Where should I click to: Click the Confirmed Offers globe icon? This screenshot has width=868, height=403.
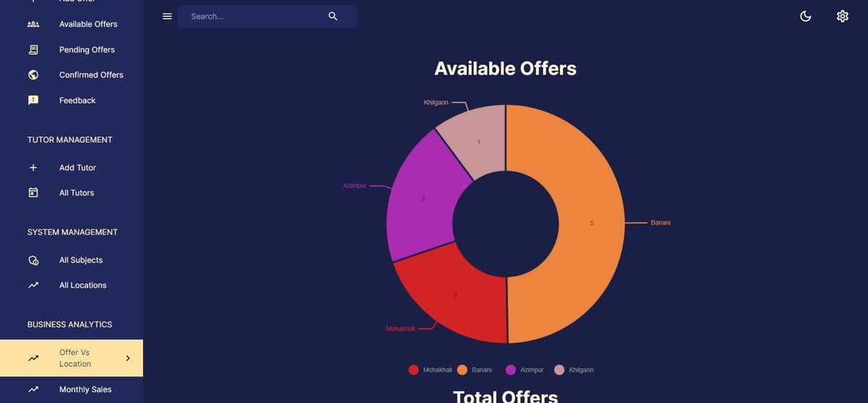point(33,75)
